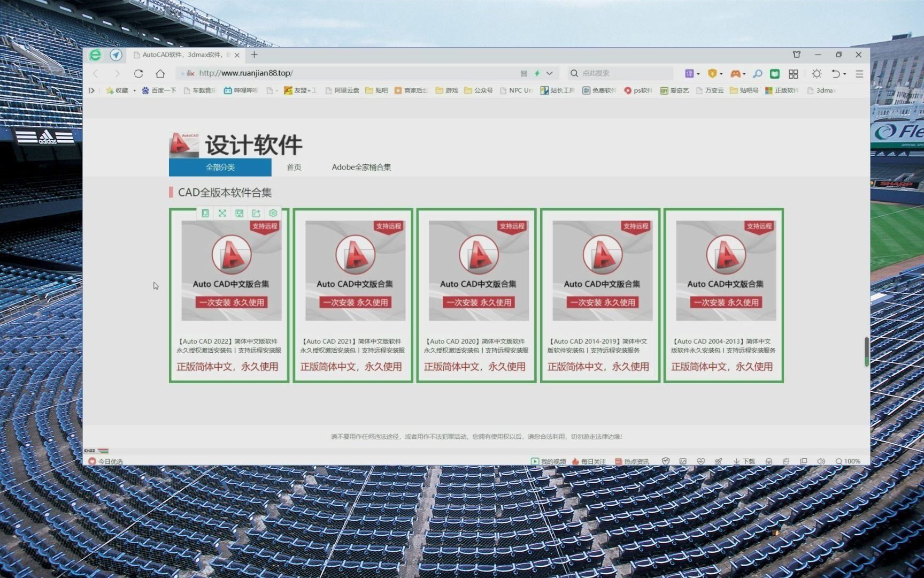This screenshot has height=578, width=924.
Task: Click the skin shirt icon in title bar
Action: coord(797,55)
